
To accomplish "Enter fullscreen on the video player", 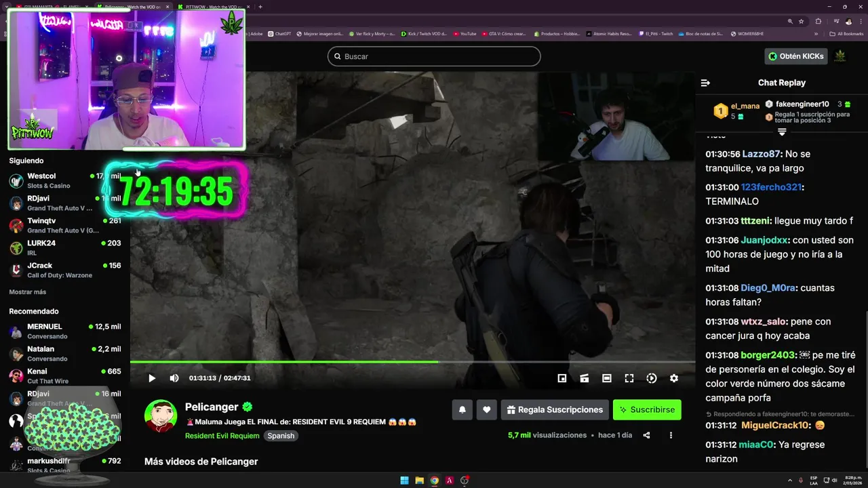I will [629, 378].
